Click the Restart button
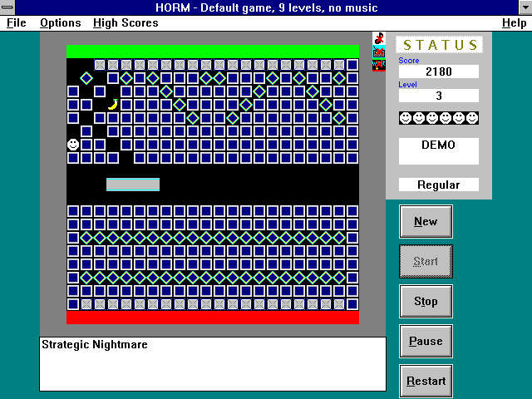 [426, 381]
